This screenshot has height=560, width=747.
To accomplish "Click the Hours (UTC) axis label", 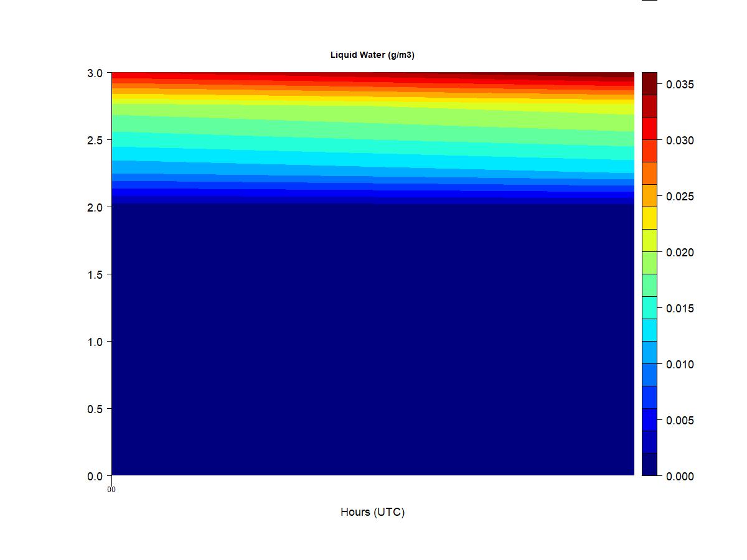I will click(x=372, y=512).
